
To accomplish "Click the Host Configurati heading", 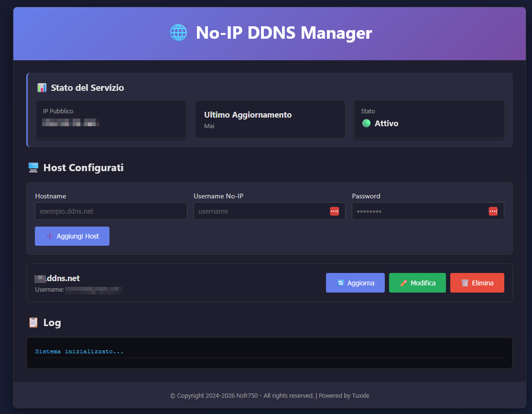I will (x=83, y=168).
